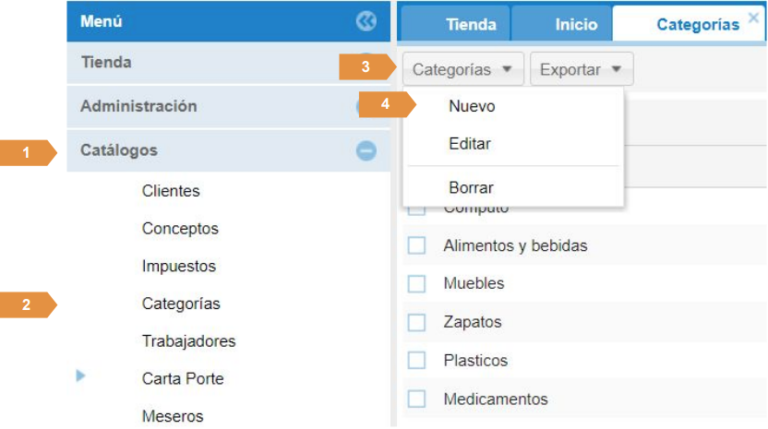Viewport: 768px width, 429px height.
Task: Click Borrar in the dropdown menu
Action: coord(471,187)
